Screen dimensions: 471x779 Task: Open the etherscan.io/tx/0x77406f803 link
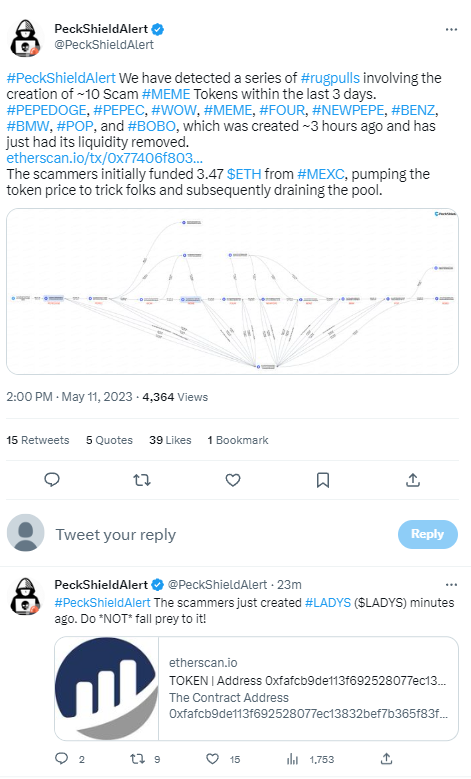point(104,158)
